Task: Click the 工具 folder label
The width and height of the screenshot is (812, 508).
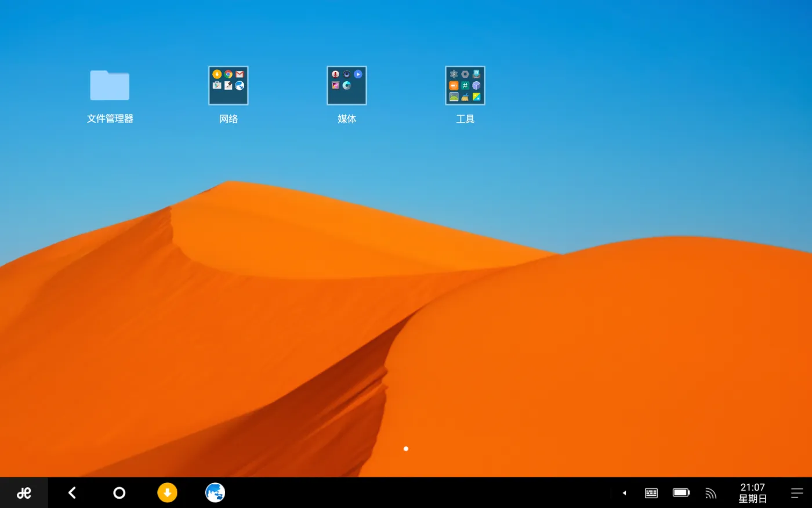Action: pos(465,119)
